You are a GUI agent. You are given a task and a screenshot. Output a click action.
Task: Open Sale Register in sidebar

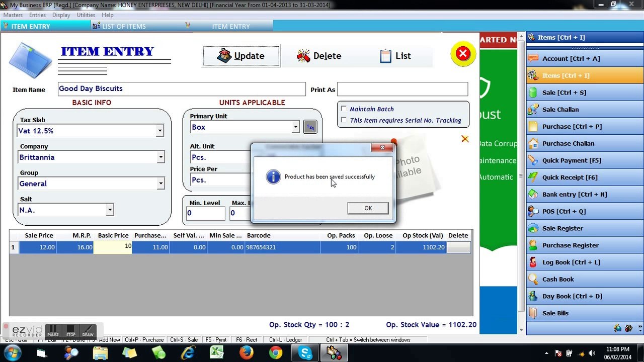coord(585,228)
